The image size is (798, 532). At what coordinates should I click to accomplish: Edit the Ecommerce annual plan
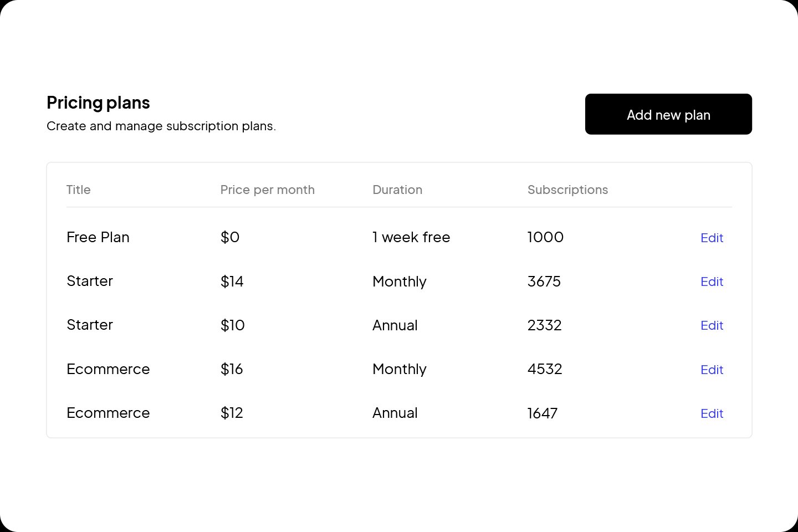click(712, 413)
